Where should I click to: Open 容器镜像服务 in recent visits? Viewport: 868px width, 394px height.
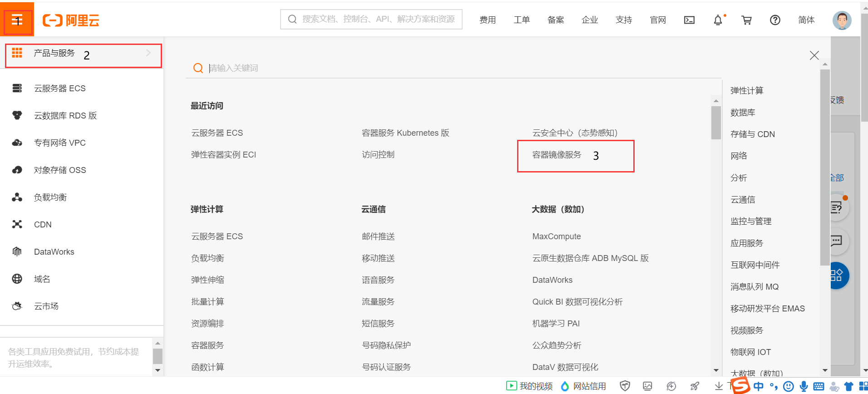(x=557, y=155)
